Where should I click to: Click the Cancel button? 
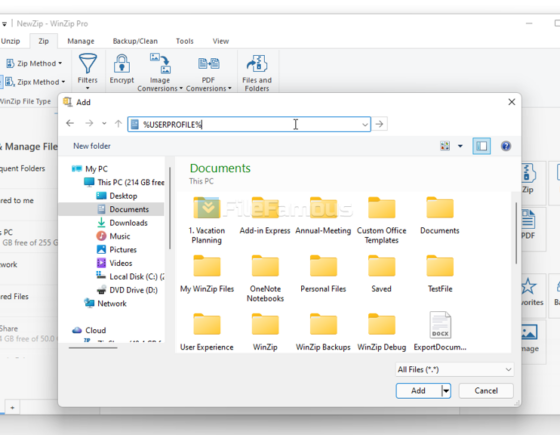[x=486, y=391]
